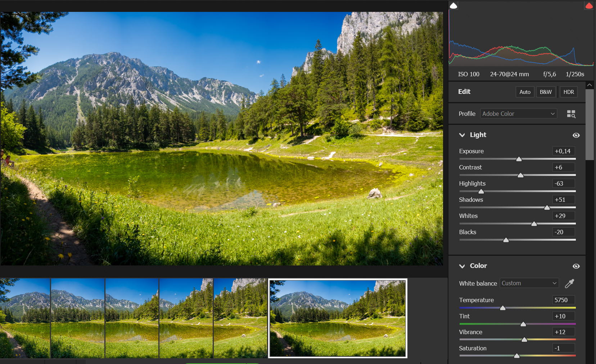Open the Adobe Color profile dropdown

tap(518, 114)
